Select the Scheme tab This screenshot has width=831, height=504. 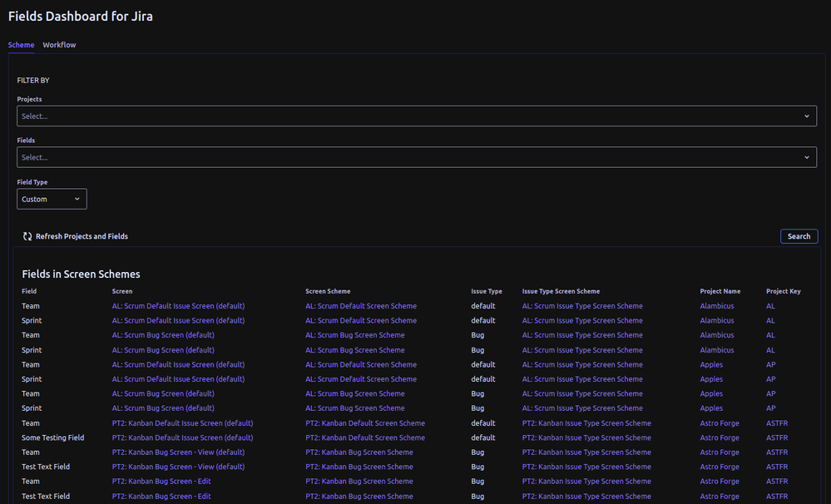[x=21, y=45]
